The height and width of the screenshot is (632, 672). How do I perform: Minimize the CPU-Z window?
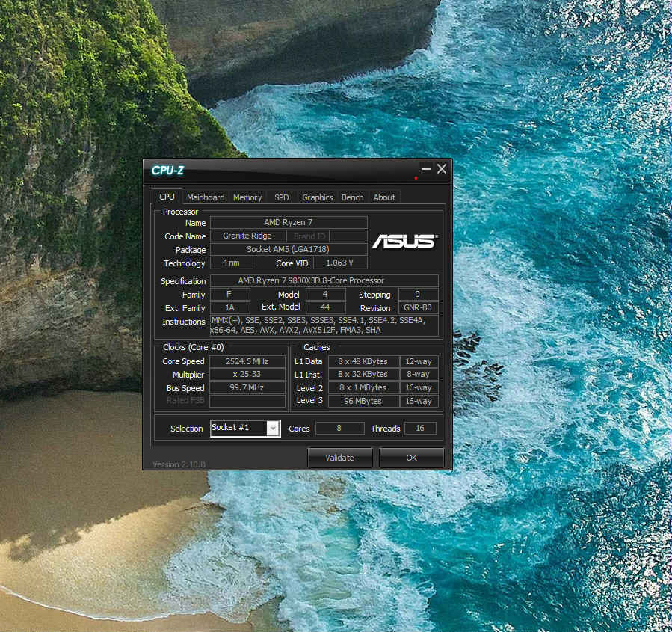pyautogui.click(x=426, y=169)
